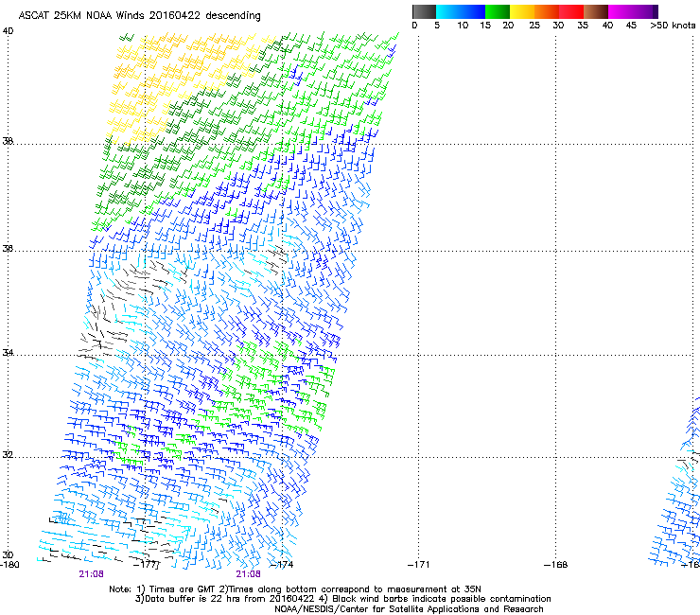Click the longitude label '-168'
700x615 pixels.
click(x=556, y=565)
